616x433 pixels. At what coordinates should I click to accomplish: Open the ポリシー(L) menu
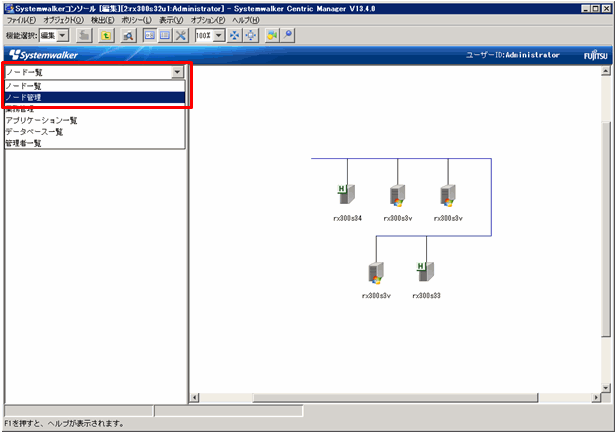[136, 20]
